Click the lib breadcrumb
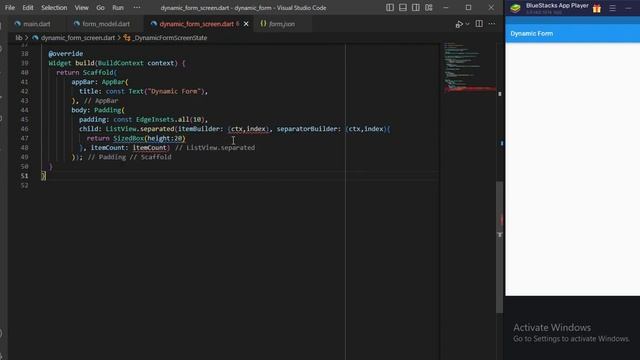This screenshot has width=640, height=360. pyautogui.click(x=19, y=38)
